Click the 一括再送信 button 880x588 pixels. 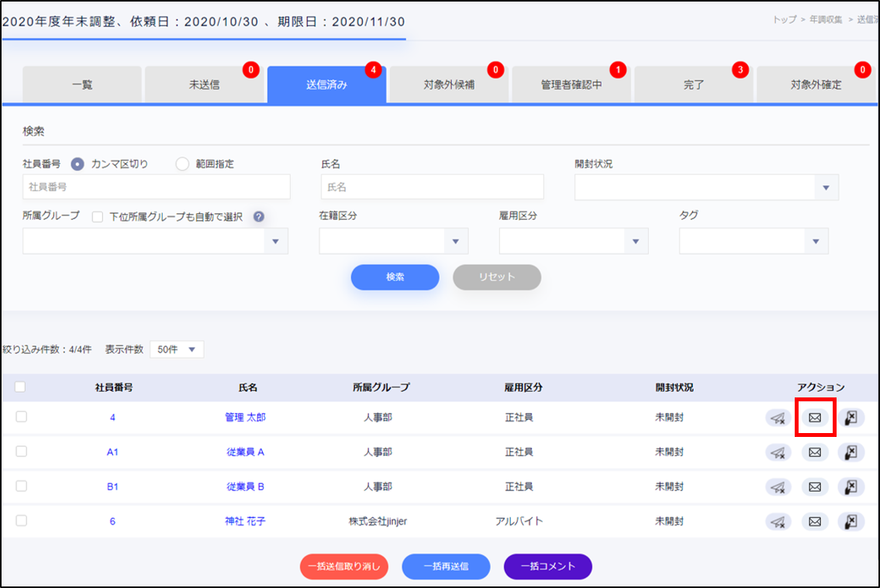click(x=445, y=566)
